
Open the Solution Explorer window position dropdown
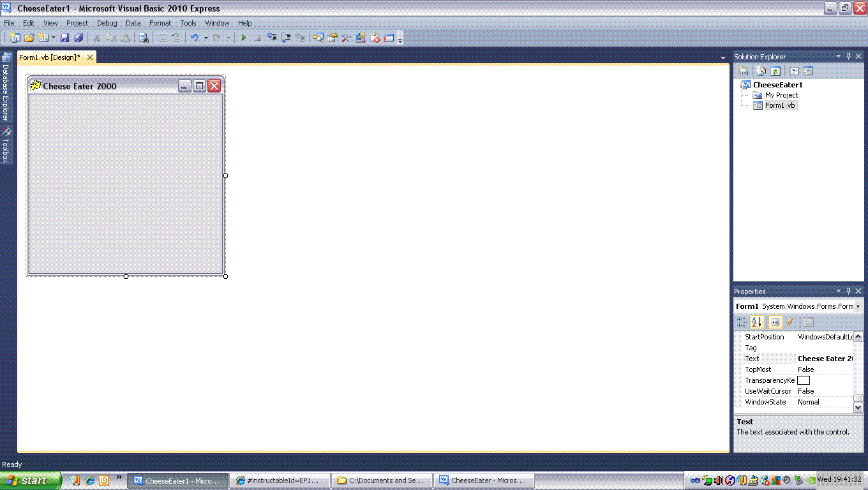click(839, 57)
